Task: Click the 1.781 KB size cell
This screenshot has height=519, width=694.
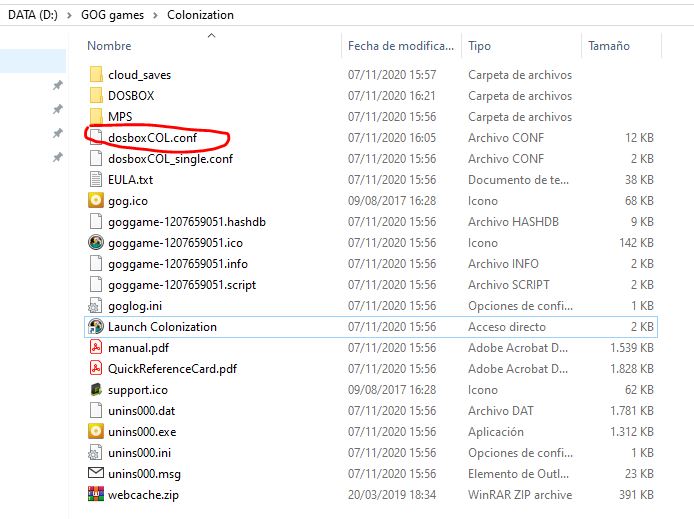Action: pos(632,411)
